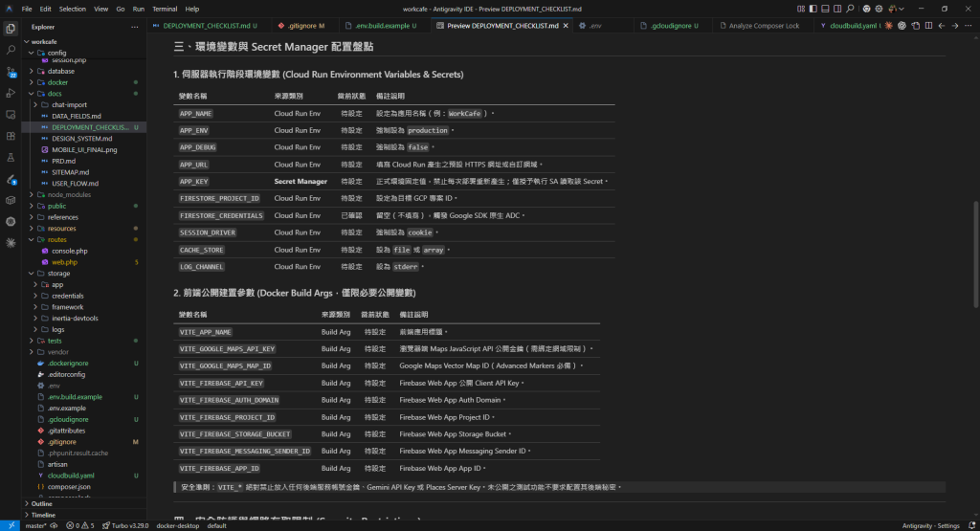Image resolution: width=980 pixels, height=531 pixels.
Task: Switch to the .env.build.example tab
Action: click(383, 26)
